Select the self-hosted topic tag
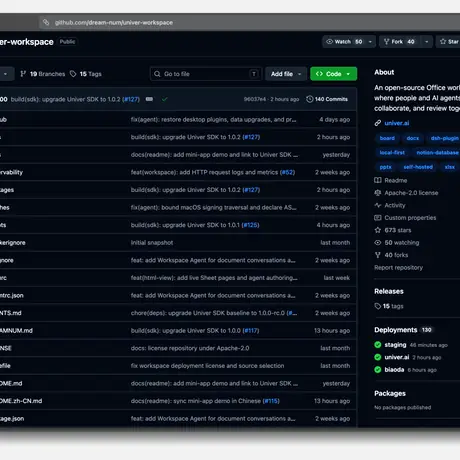 coord(418,167)
